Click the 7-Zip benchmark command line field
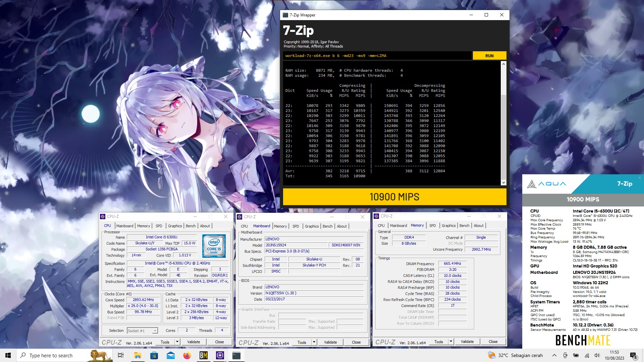Image resolution: width=644 pixels, height=362 pixels. point(377,56)
